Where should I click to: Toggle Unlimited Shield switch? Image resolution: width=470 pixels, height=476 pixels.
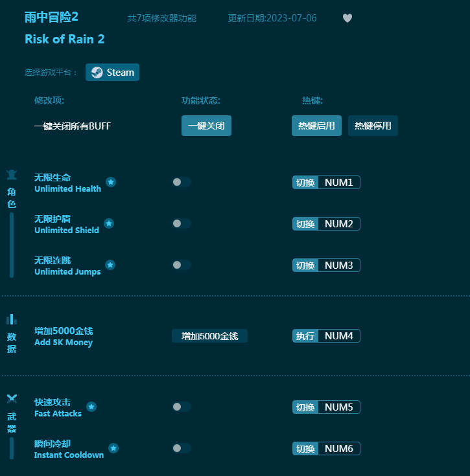[182, 223]
